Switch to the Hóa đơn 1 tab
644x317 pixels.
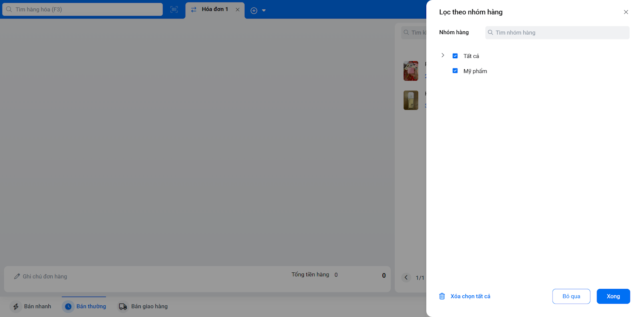point(215,9)
